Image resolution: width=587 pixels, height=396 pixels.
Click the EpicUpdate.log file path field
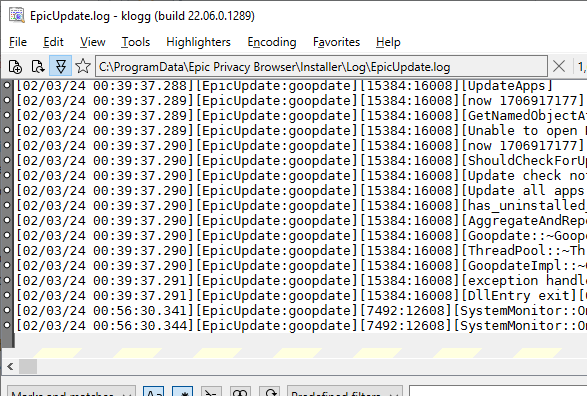coord(321,67)
